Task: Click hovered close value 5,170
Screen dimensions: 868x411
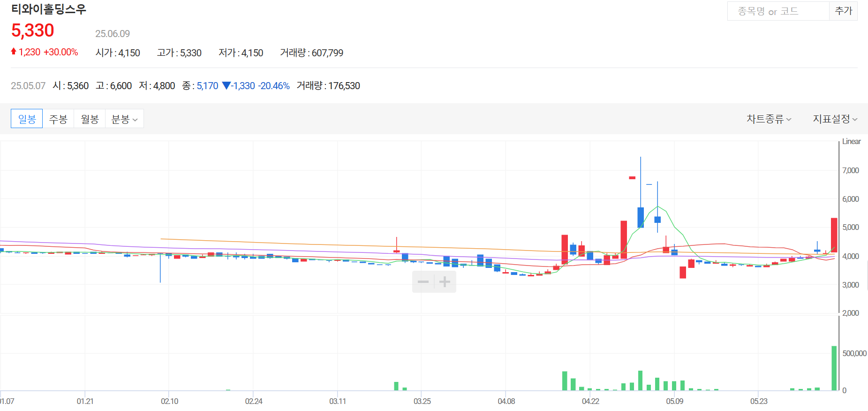Action: 207,86
